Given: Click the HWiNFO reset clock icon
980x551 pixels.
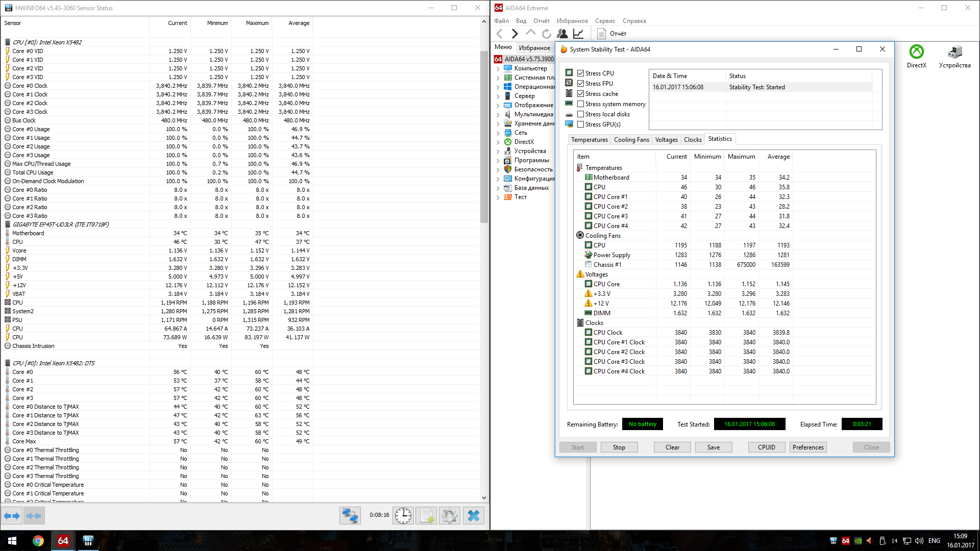Looking at the screenshot, I should 403,516.
